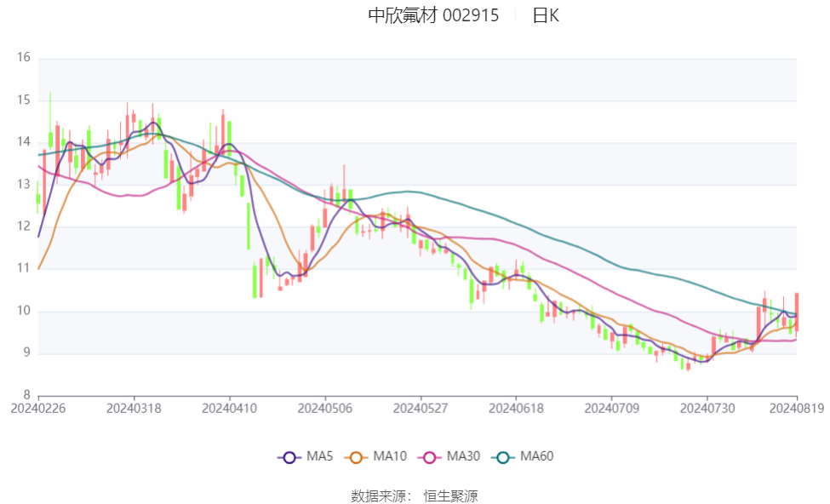The image size is (830, 504).
Task: Click the 12 price axis label
Action: coord(23,226)
